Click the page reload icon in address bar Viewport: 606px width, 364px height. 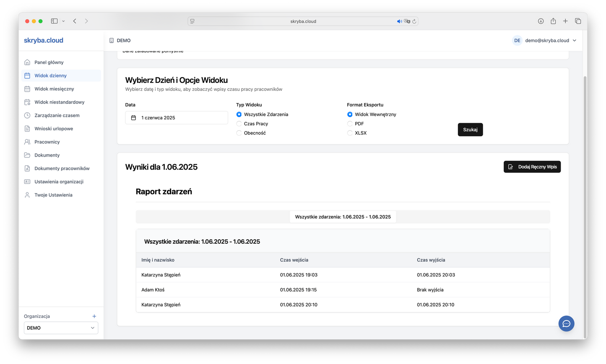tap(414, 21)
